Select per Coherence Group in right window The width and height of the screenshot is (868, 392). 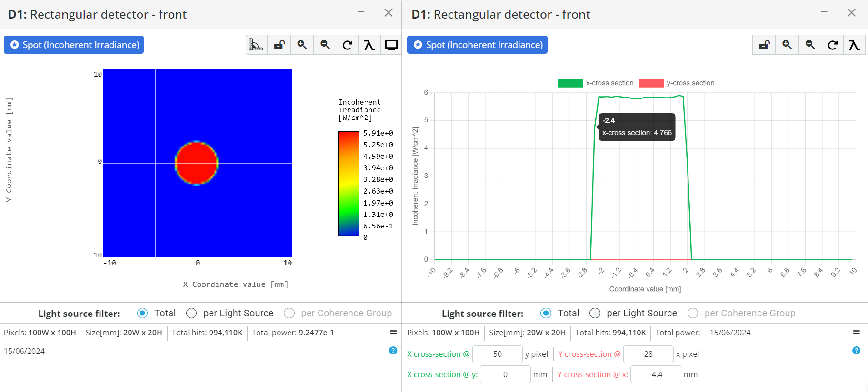[x=693, y=313]
